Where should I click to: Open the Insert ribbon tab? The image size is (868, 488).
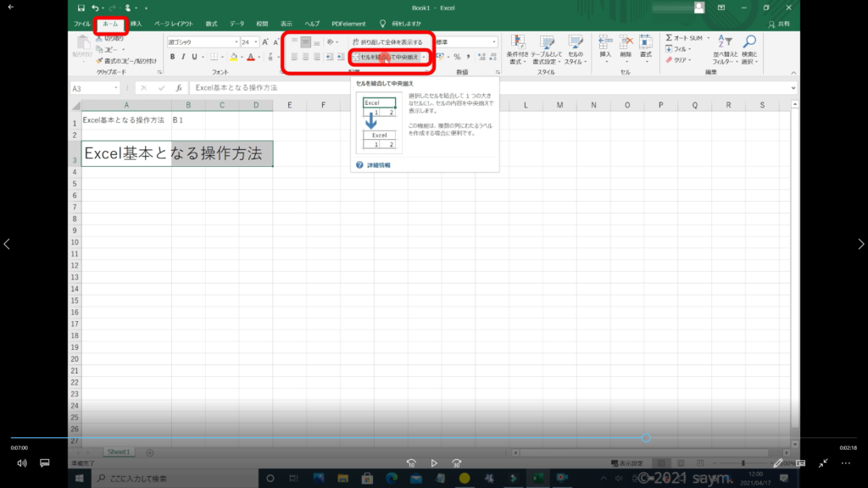click(x=136, y=24)
